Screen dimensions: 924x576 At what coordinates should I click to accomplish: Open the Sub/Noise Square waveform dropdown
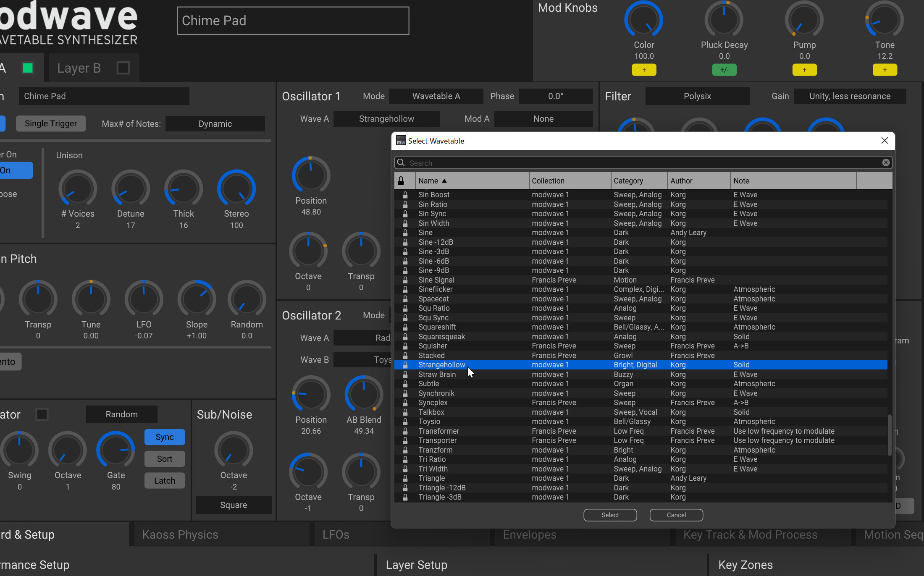[x=234, y=505]
